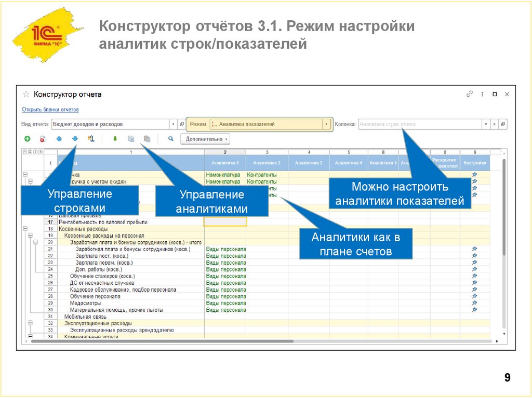Open the three-dot menu in the title bar
Viewport: 532px width, 398px height.
(x=482, y=94)
